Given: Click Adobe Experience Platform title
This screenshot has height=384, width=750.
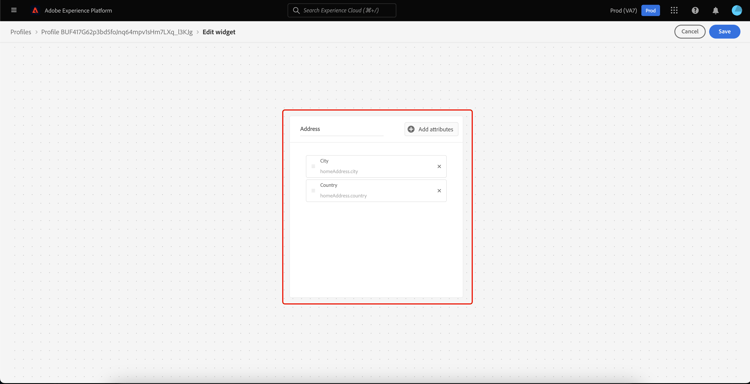Looking at the screenshot, I should point(78,11).
